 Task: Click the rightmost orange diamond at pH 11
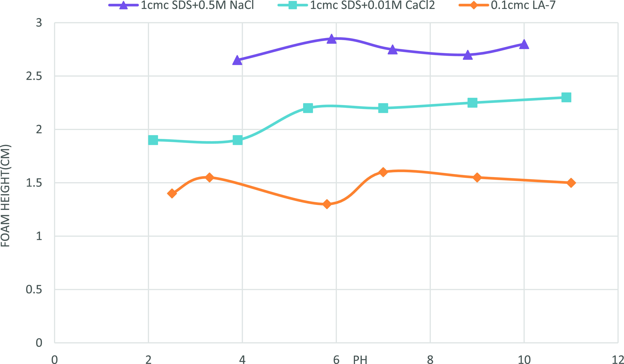click(571, 183)
